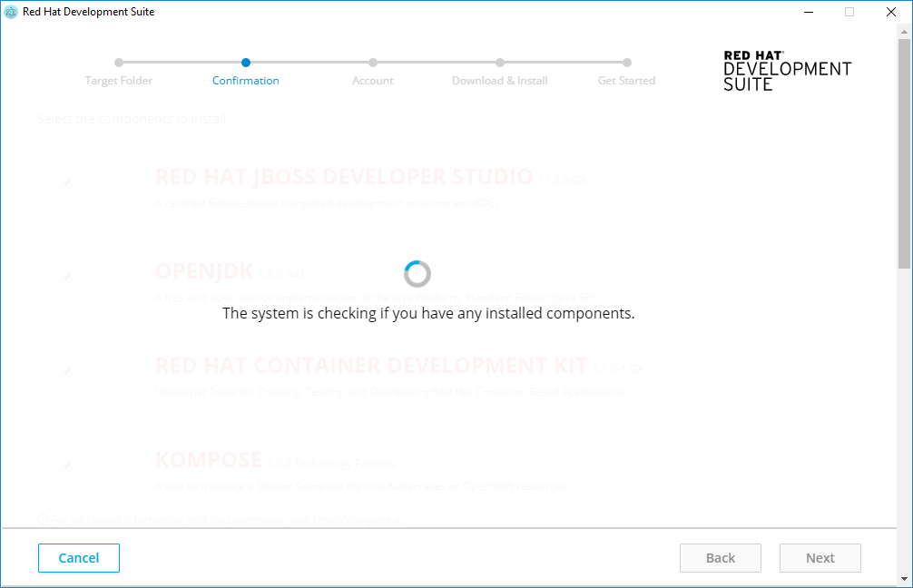This screenshot has height=588, width=913.
Task: Click the scrollbar down arrow
Action: [904, 579]
